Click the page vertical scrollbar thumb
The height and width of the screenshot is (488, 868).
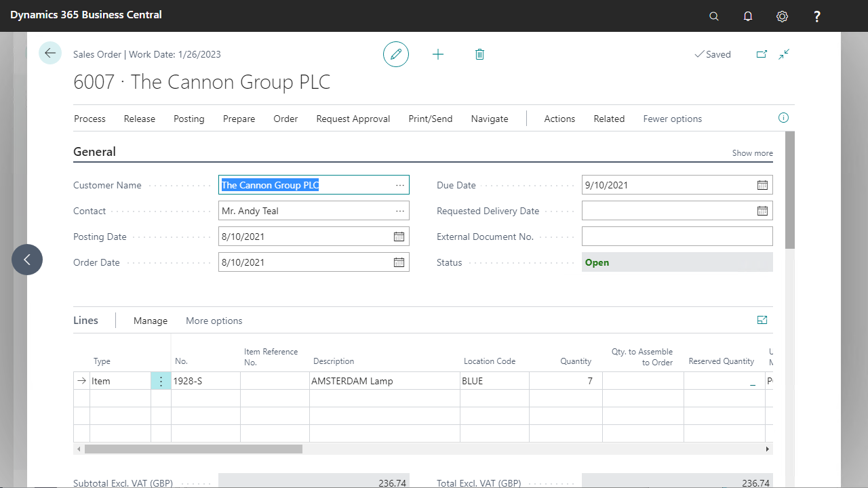click(x=789, y=190)
